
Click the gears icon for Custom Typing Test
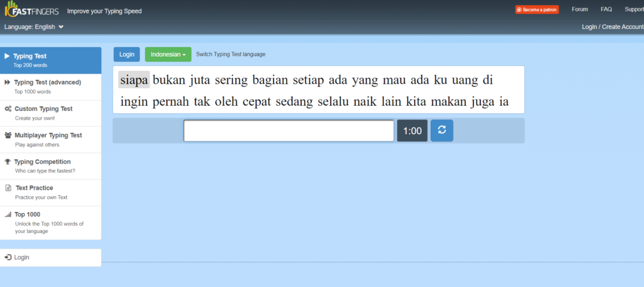(x=8, y=109)
